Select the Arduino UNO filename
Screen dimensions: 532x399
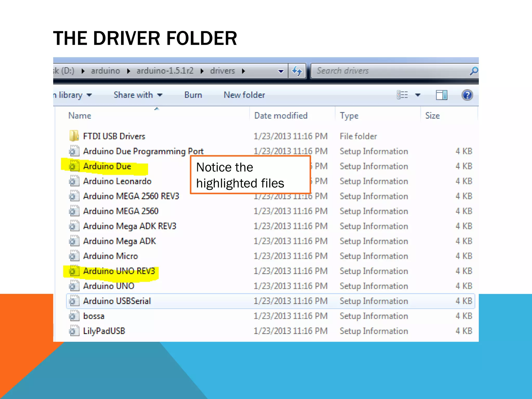(109, 286)
